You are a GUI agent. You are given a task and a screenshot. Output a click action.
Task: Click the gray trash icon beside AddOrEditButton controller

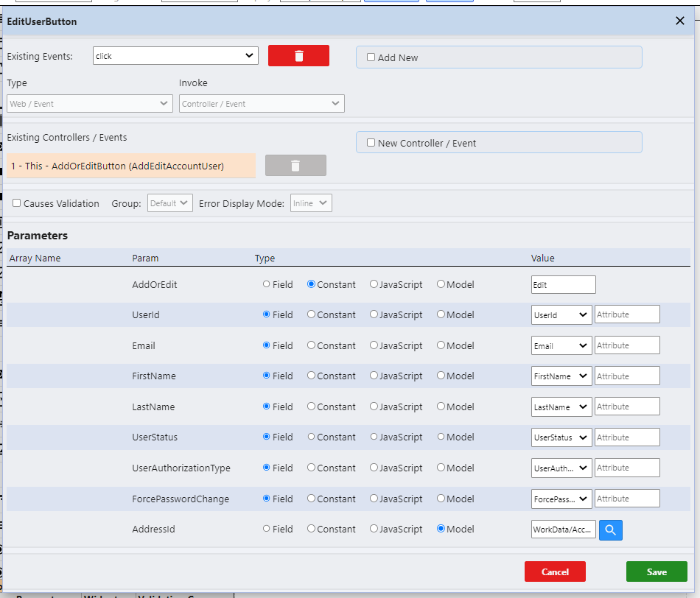pyautogui.click(x=295, y=166)
